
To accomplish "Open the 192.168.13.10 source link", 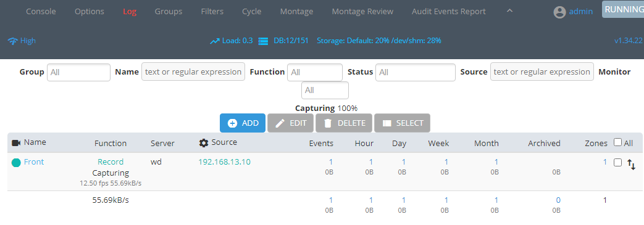I will coord(224,162).
